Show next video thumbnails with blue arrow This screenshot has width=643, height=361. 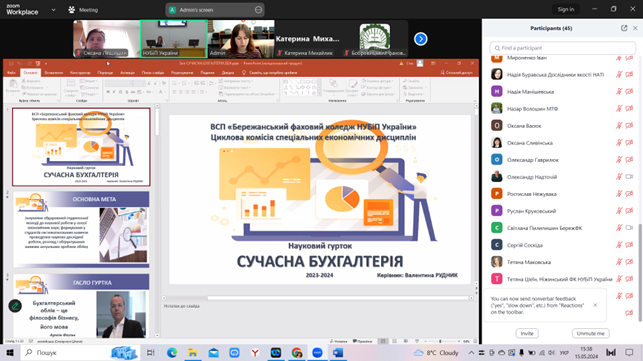coord(420,39)
